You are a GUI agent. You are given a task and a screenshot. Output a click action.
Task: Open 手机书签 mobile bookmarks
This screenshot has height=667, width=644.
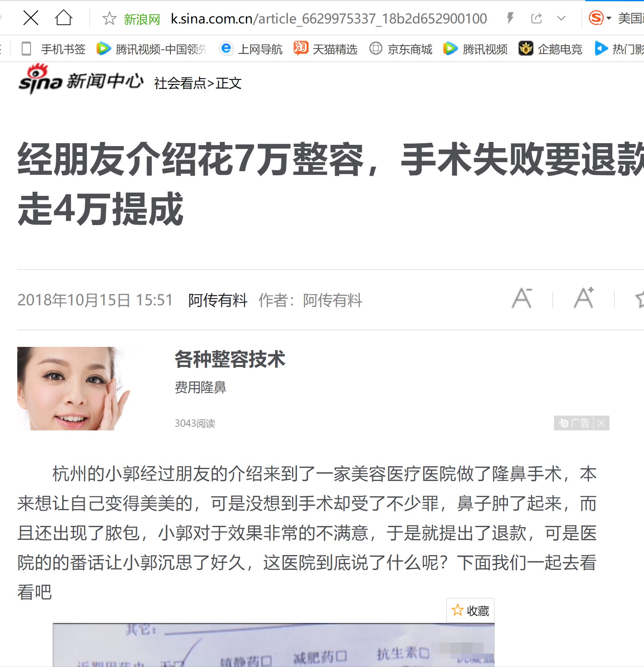pyautogui.click(x=53, y=49)
